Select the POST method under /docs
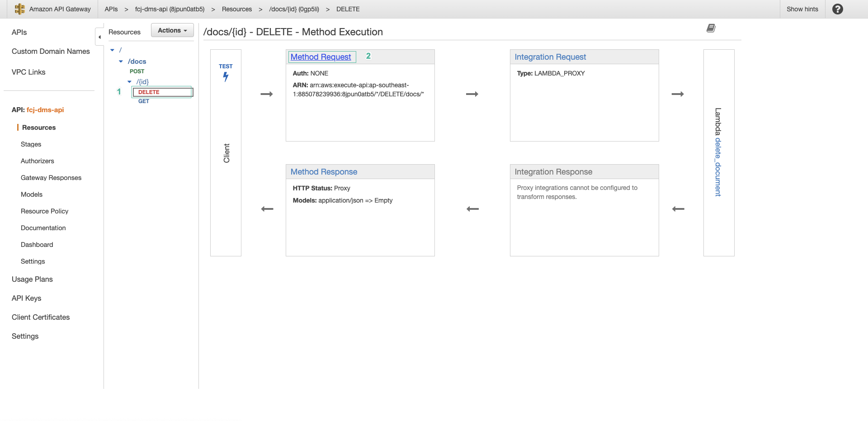This screenshot has width=868, height=421. (137, 71)
